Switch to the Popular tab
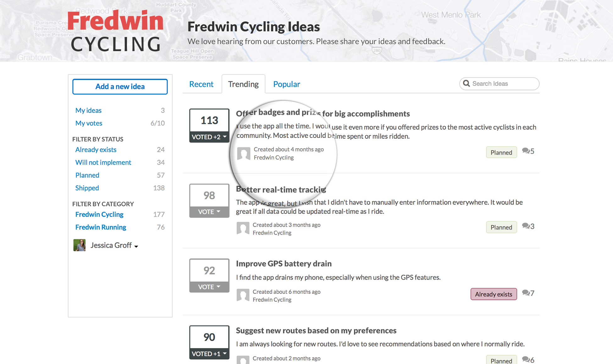This screenshot has width=613, height=364. (286, 84)
